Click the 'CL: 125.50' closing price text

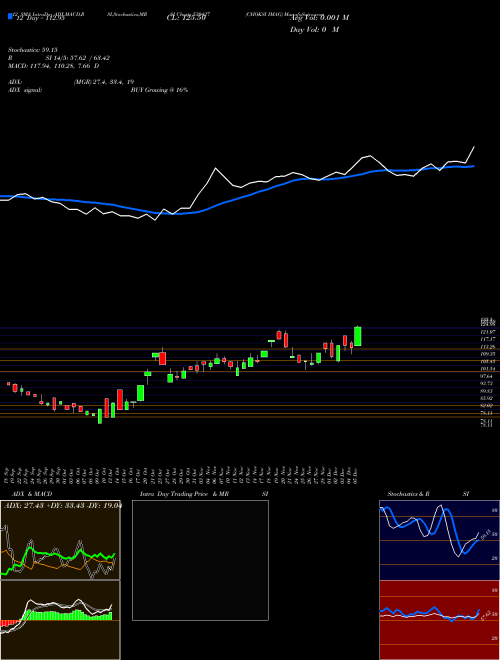tap(186, 18)
